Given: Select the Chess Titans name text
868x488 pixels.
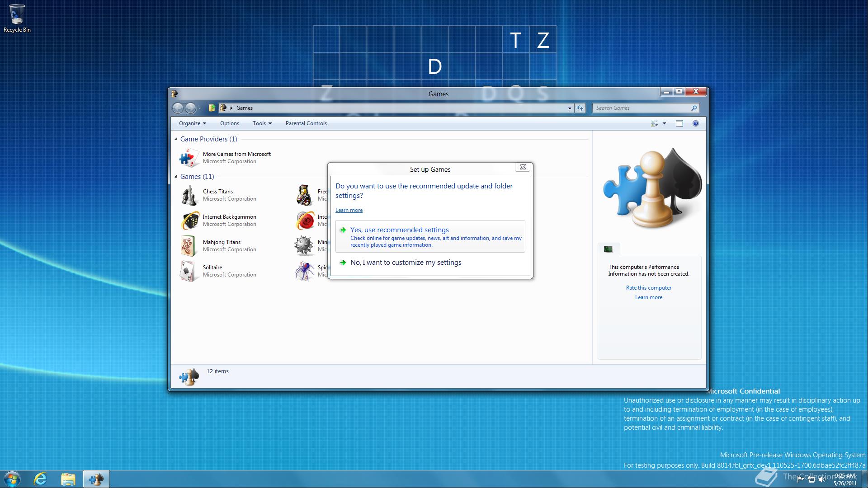Looking at the screenshot, I should pyautogui.click(x=218, y=192).
